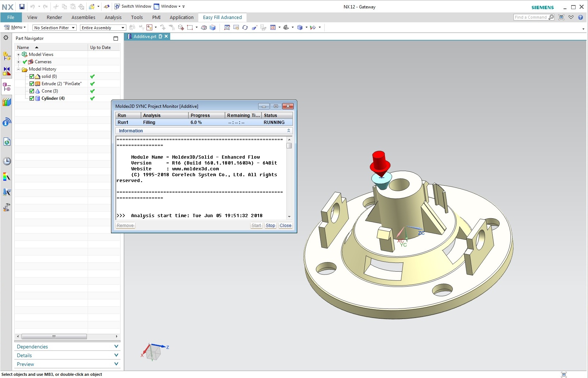Click the Switch Window button
The image size is (588, 378).
coord(133,6)
